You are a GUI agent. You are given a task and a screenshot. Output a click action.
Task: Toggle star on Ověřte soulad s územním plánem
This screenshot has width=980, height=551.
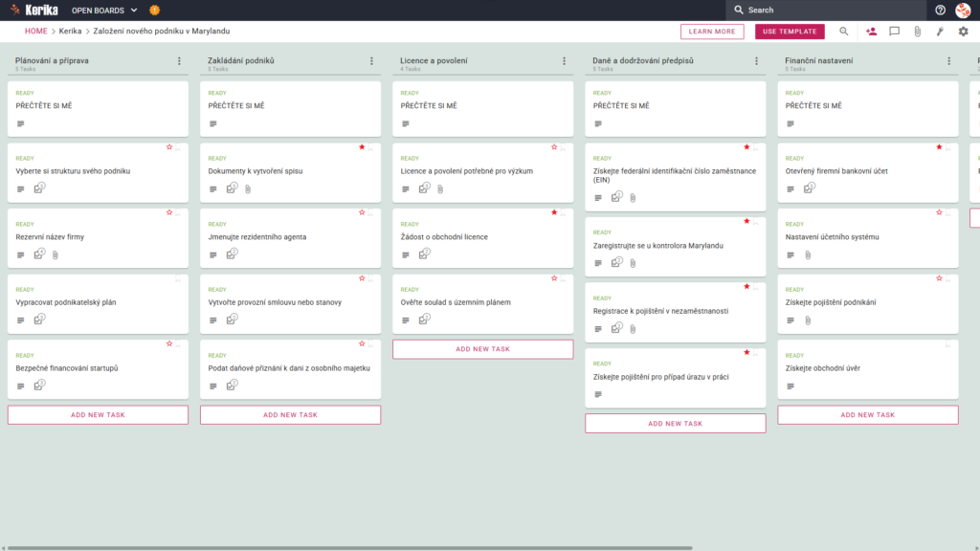click(554, 278)
